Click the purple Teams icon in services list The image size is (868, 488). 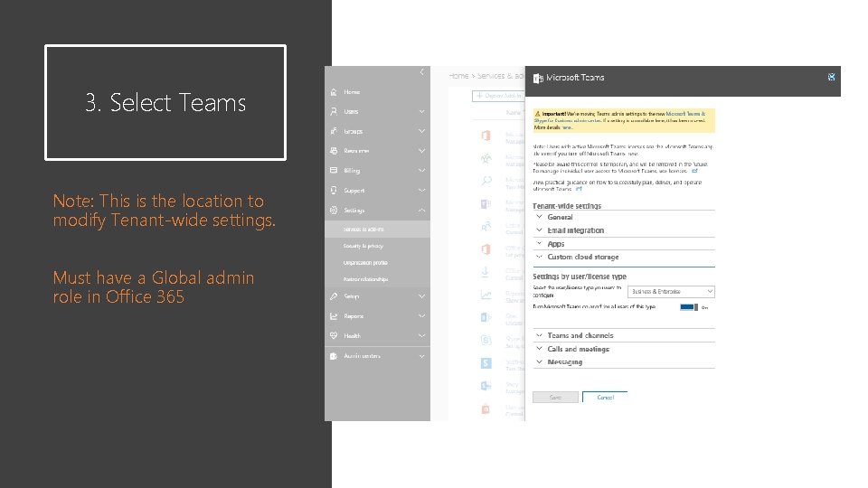tap(486, 204)
